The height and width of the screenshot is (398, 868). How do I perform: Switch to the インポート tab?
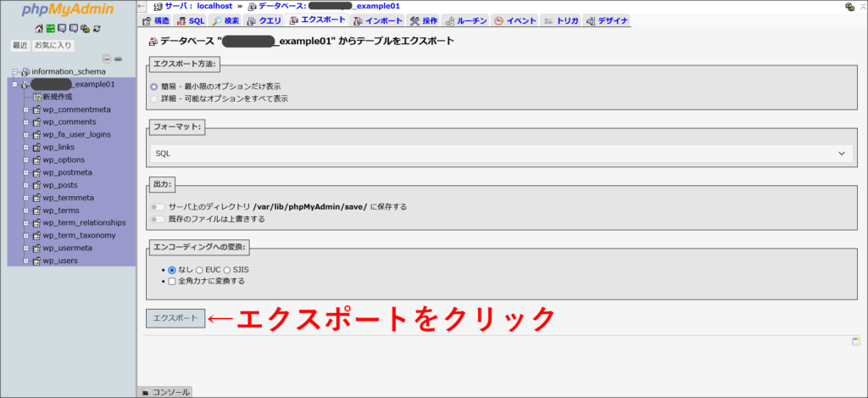click(378, 21)
